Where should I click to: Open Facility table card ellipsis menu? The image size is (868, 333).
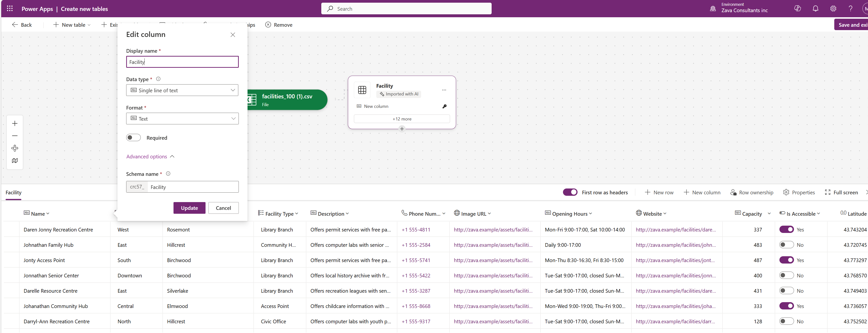click(x=444, y=90)
